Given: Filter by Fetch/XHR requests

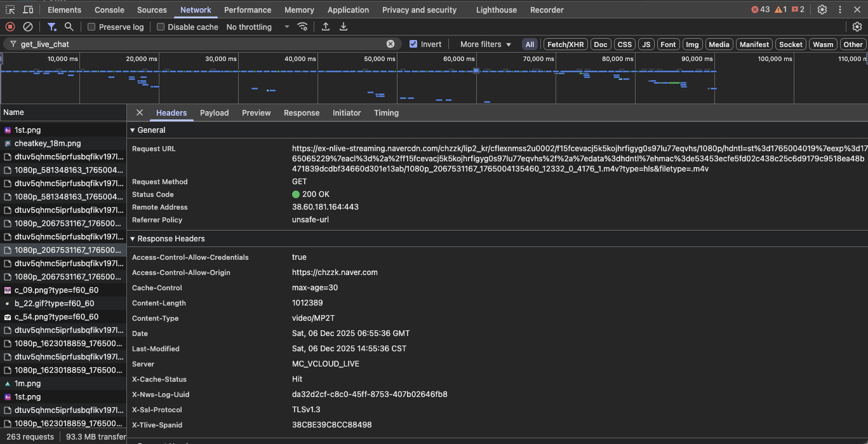Looking at the screenshot, I should point(565,44).
